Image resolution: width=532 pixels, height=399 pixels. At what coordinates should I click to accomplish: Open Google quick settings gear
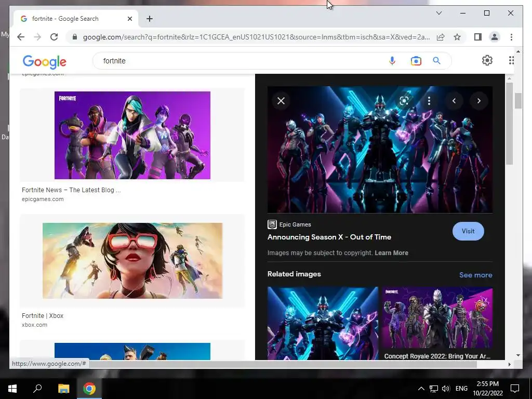(x=487, y=60)
